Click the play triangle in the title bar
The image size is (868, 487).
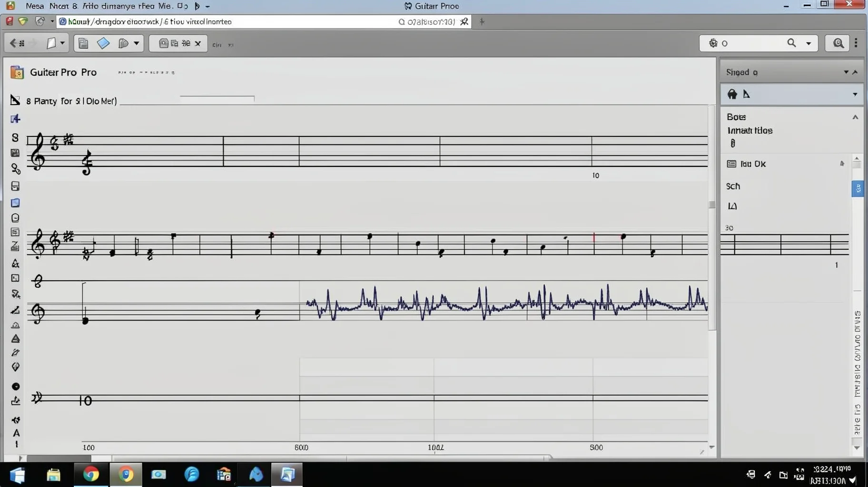coord(197,6)
